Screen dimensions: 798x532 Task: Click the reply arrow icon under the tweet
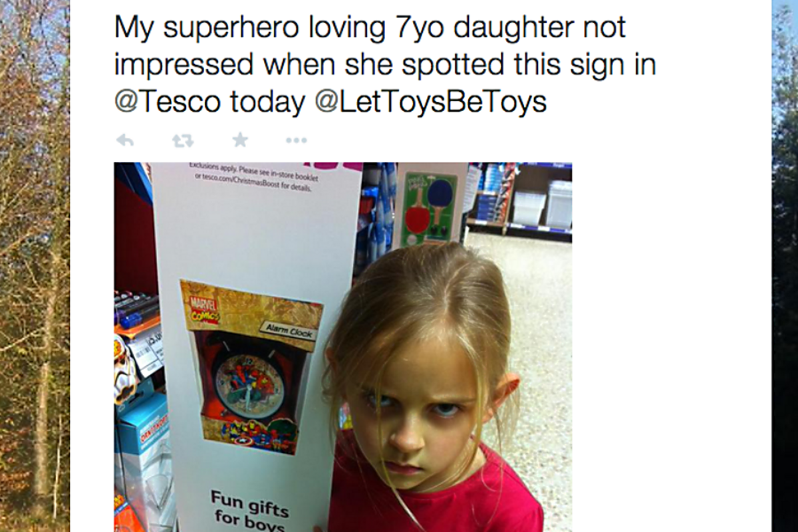coord(125,140)
